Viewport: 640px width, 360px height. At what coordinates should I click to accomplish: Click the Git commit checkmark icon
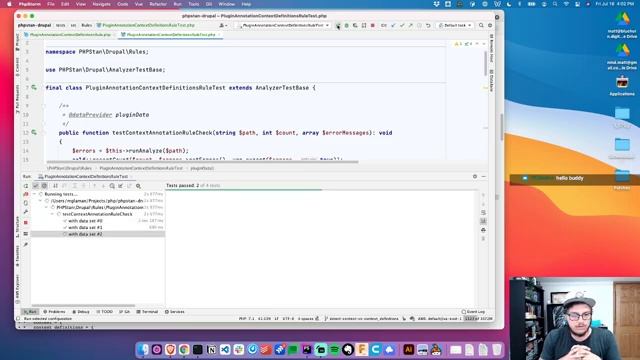(402, 25)
